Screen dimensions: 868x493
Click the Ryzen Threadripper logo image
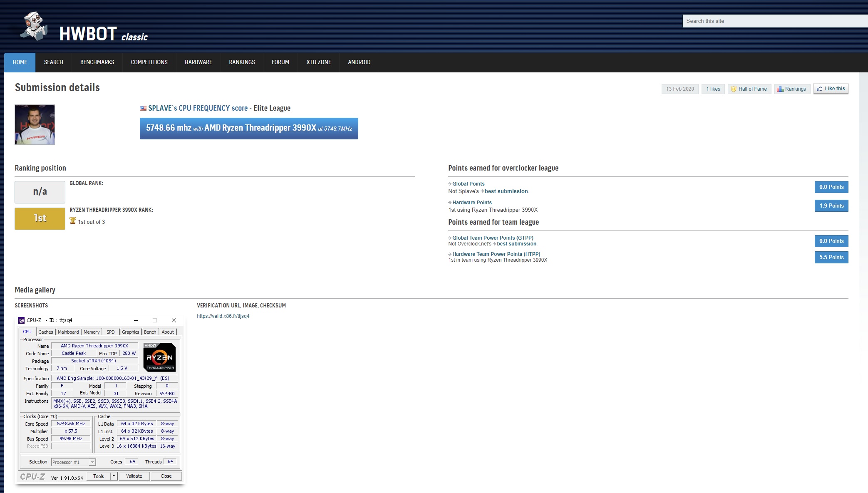159,357
